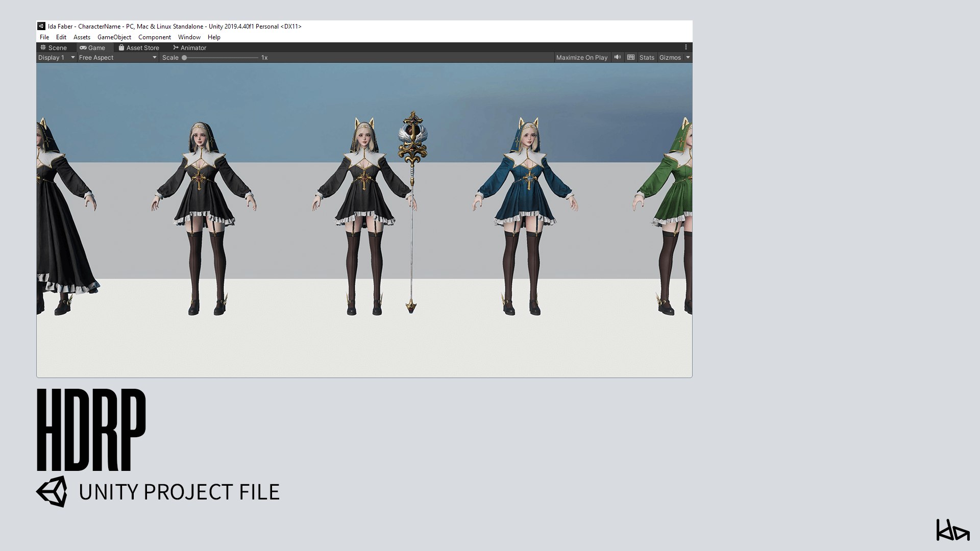
Task: Toggle Maximize On Play
Action: pyautogui.click(x=581, y=58)
